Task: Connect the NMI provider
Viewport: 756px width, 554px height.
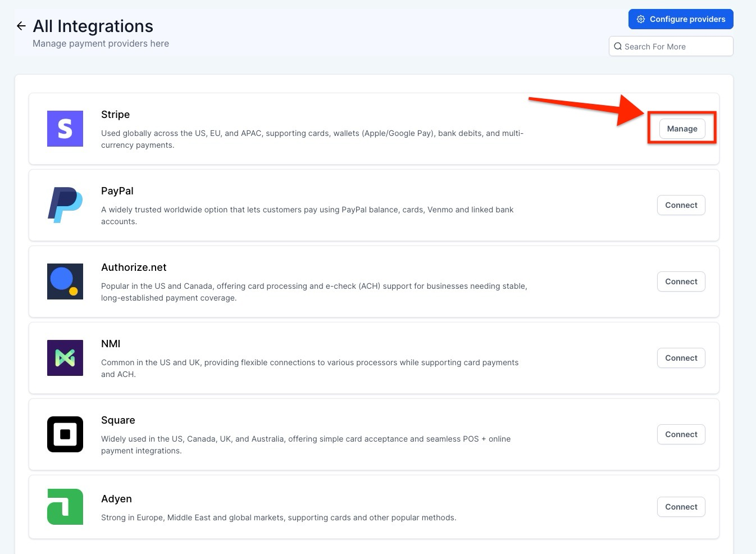Action: [681, 358]
